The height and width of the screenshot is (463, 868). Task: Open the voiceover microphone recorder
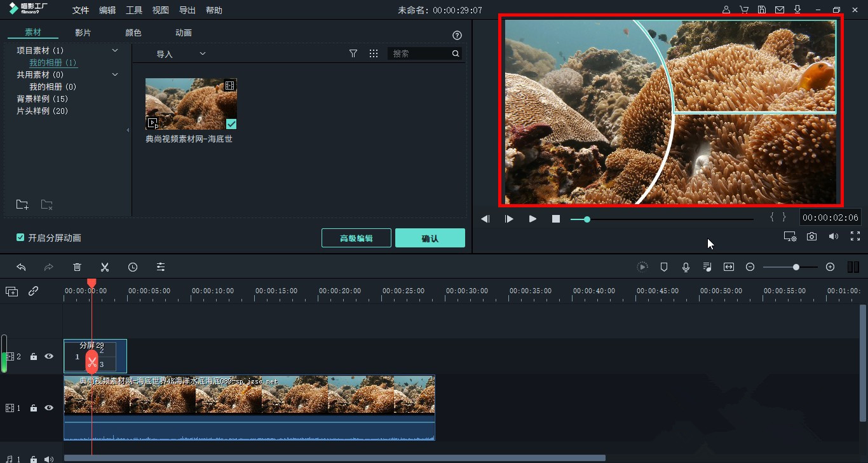686,267
